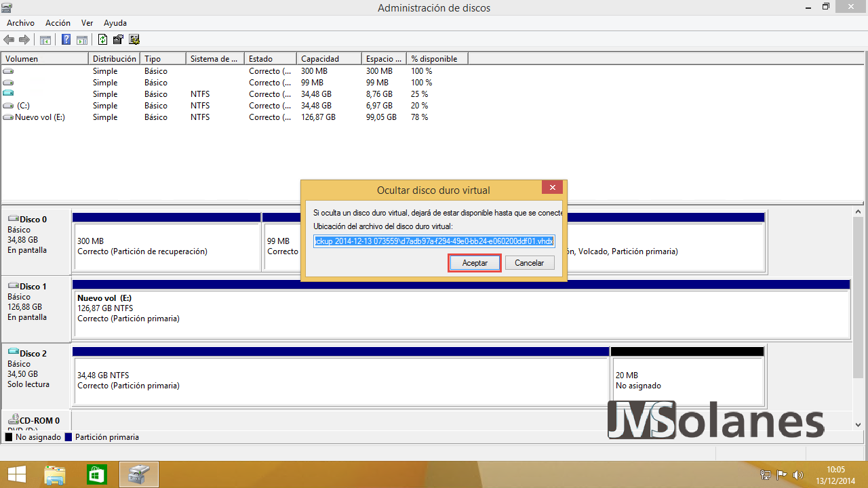868x488 pixels.
Task: Select the (C:) volume row
Action: tap(235, 106)
